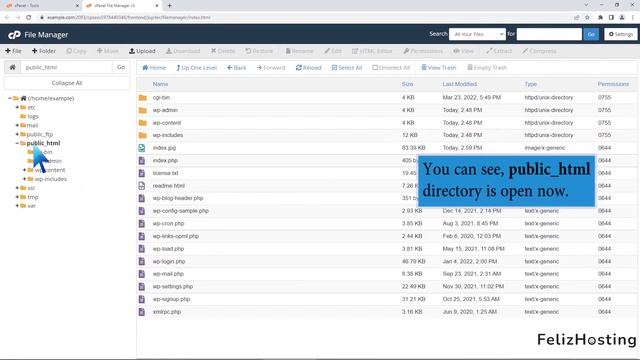Image resolution: width=640 pixels, height=360 pixels.
Task: Click the home icon beside path field
Action: tap(13, 67)
